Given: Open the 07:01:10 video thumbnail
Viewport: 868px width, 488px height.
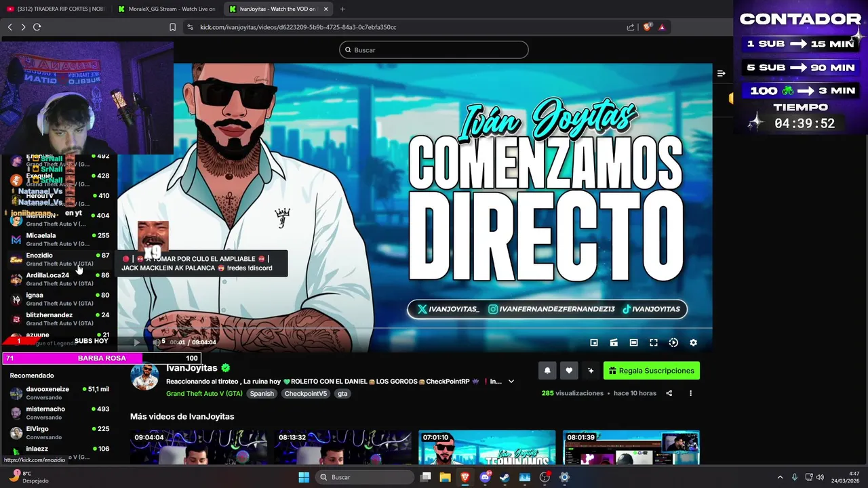Looking at the screenshot, I should click(487, 447).
